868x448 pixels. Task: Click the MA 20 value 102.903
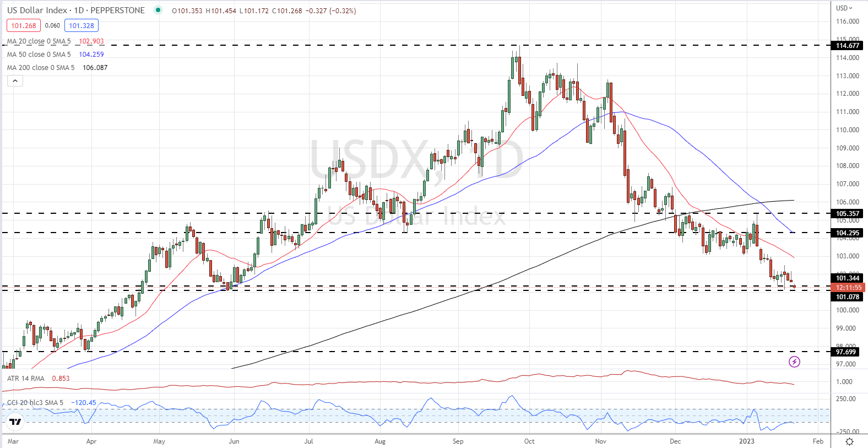point(91,41)
